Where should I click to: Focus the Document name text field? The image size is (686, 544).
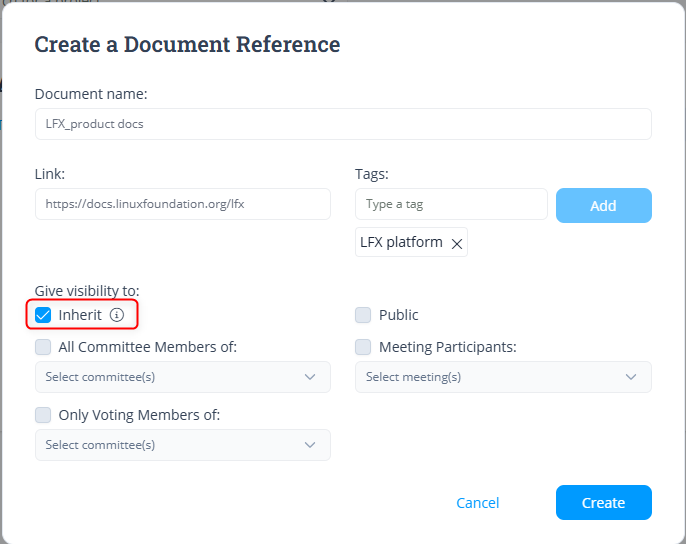tap(342, 124)
